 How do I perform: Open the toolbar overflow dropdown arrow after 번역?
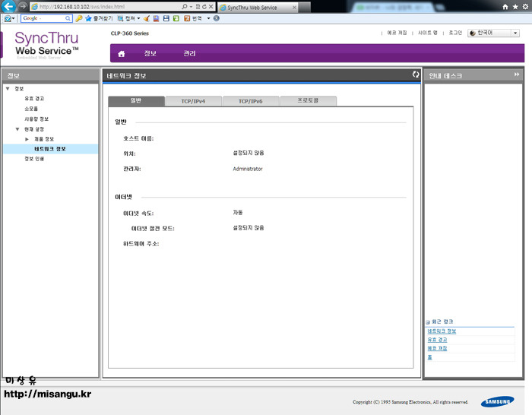point(208,18)
